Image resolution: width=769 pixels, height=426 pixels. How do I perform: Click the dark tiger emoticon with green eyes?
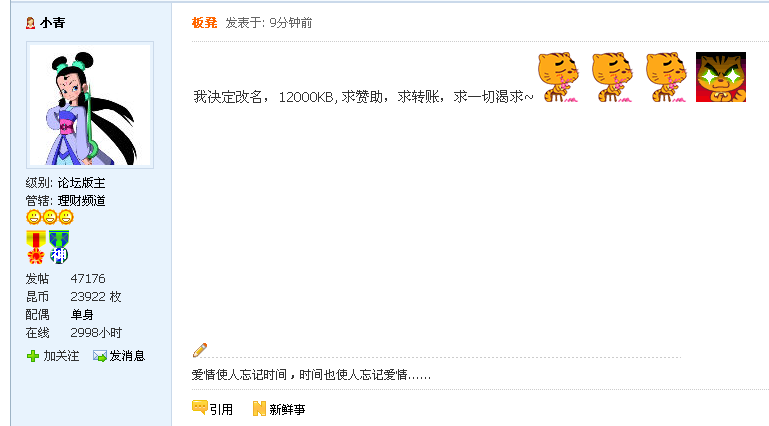click(720, 77)
